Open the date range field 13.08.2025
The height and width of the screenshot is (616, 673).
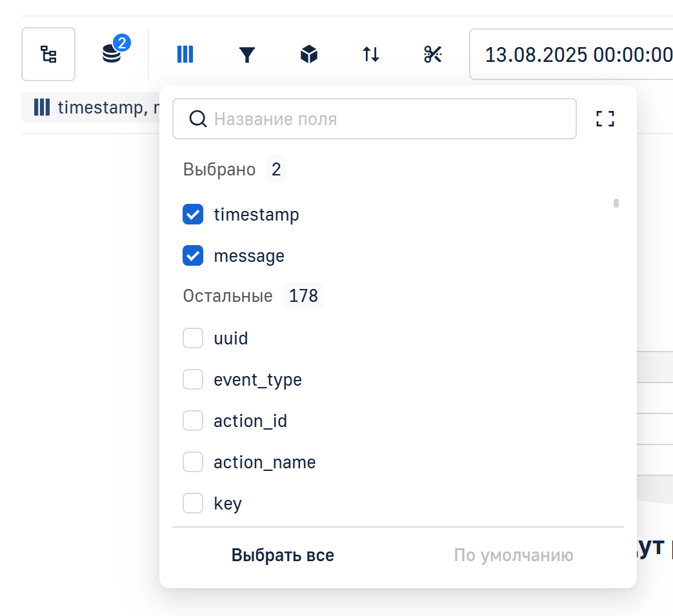(x=574, y=54)
